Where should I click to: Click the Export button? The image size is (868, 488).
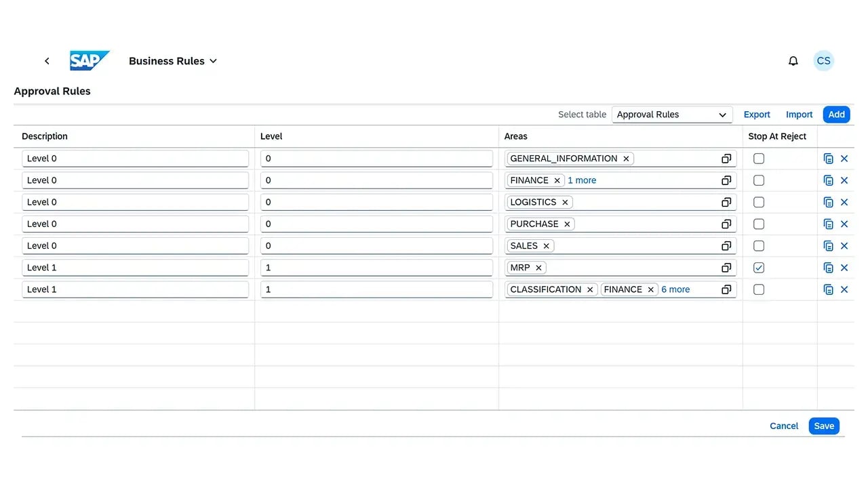(x=757, y=115)
